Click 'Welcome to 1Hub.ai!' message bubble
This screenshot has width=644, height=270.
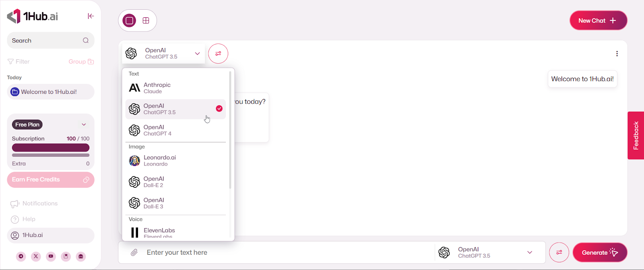tap(582, 79)
